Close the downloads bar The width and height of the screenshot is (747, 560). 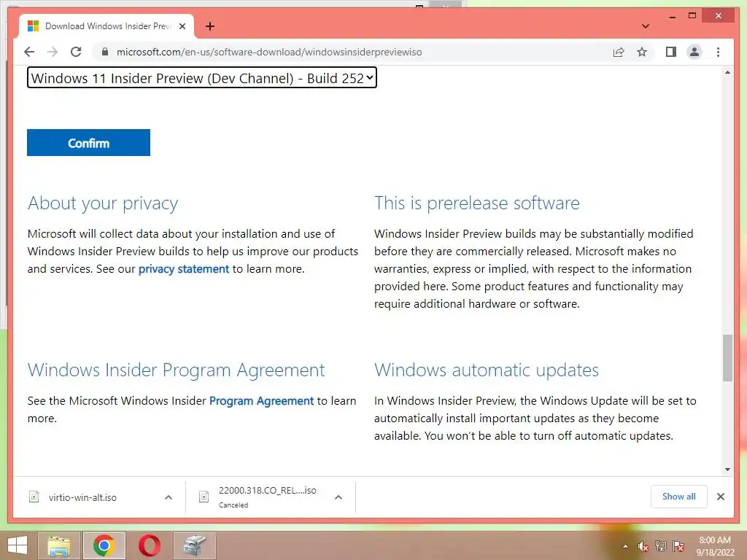click(721, 497)
